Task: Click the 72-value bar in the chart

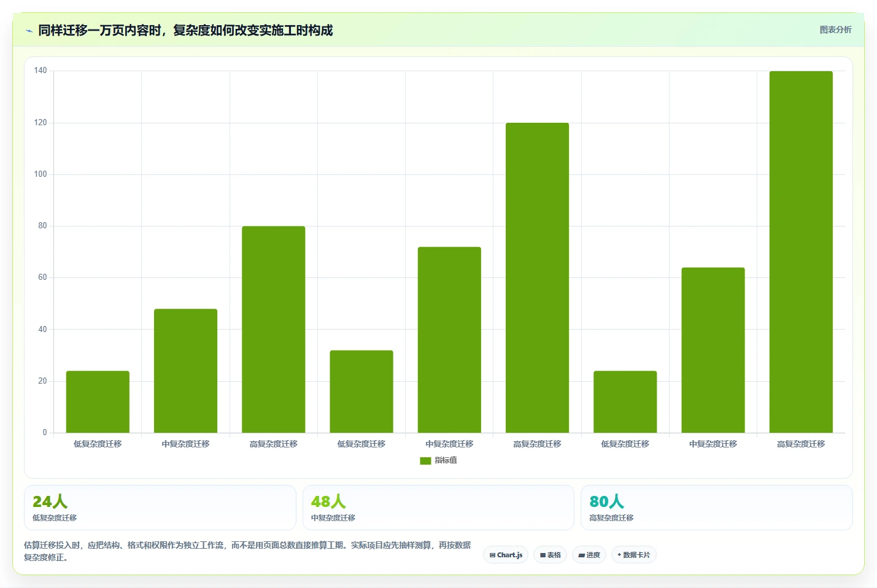Action: (x=449, y=339)
